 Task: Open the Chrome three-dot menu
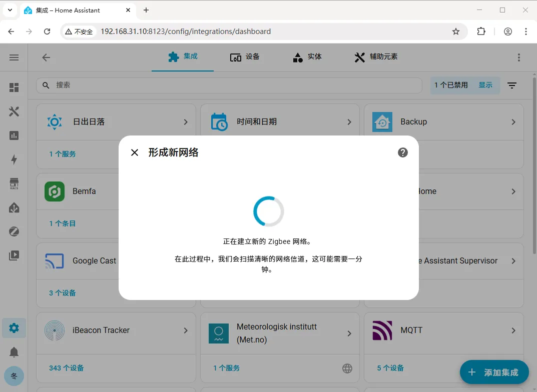pos(525,31)
